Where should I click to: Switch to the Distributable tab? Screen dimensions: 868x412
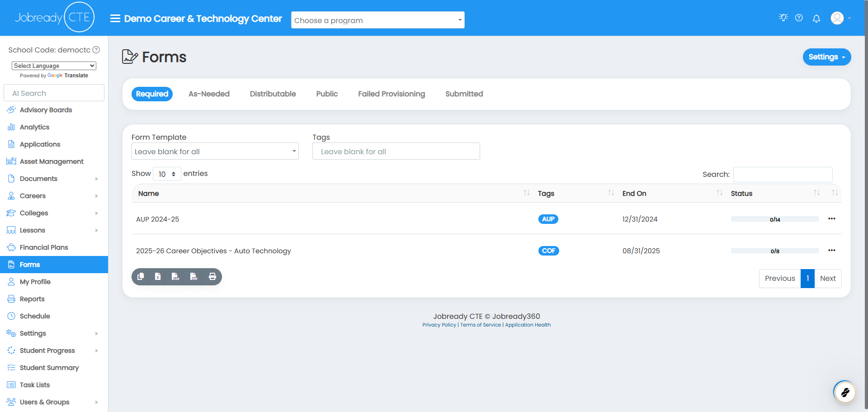pyautogui.click(x=273, y=94)
